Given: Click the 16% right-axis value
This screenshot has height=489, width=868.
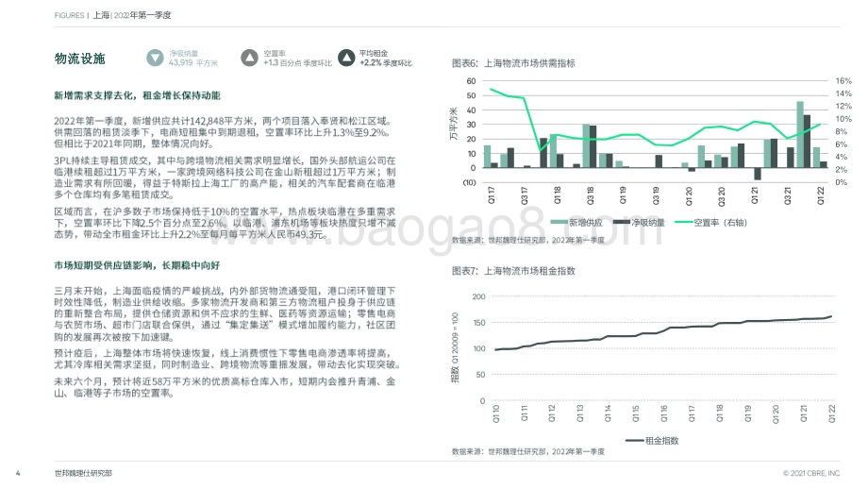Looking at the screenshot, I should [843, 81].
